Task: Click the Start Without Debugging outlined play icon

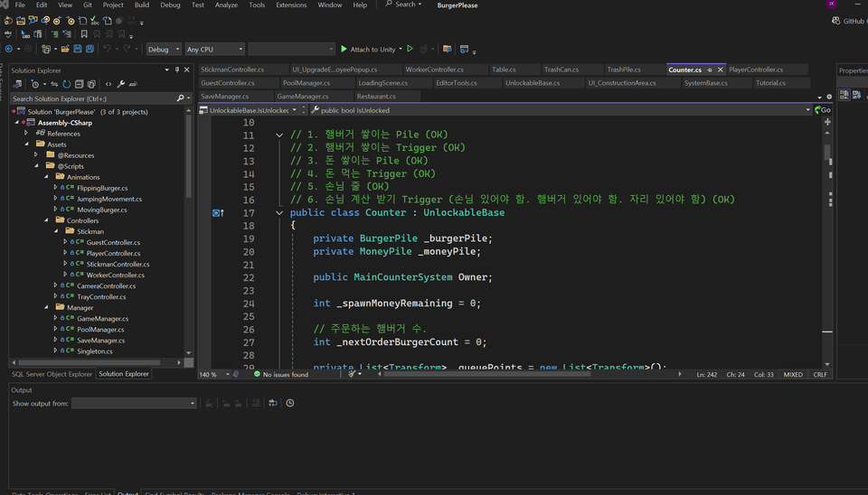Action: coord(410,49)
